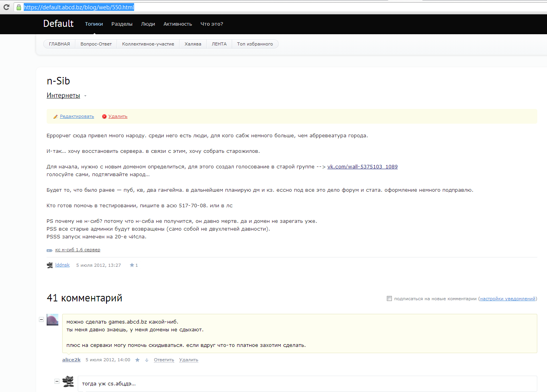Select the Халява tab
The height and width of the screenshot is (392, 547).
[193, 44]
